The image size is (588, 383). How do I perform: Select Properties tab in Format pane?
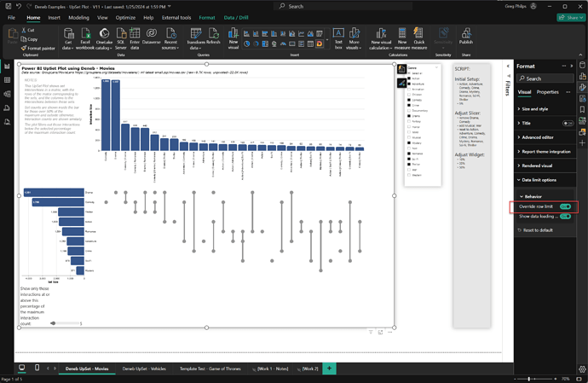[547, 92]
